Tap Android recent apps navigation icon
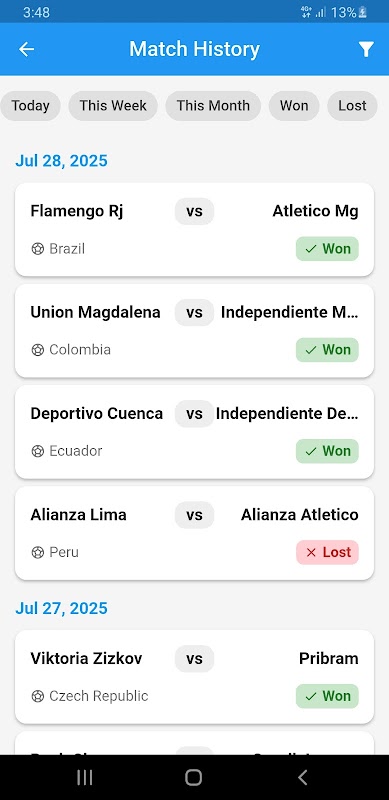Screen dimensions: 389x800 click(x=85, y=778)
